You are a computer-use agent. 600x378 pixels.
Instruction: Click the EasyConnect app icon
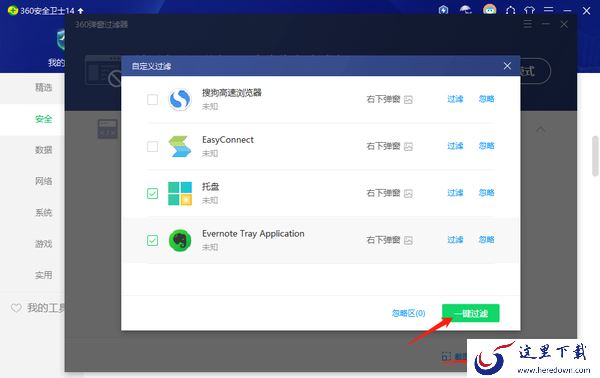pos(180,147)
